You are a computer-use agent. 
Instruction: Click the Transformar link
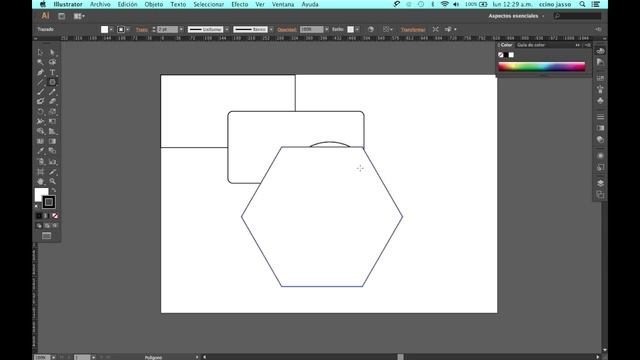click(413, 29)
